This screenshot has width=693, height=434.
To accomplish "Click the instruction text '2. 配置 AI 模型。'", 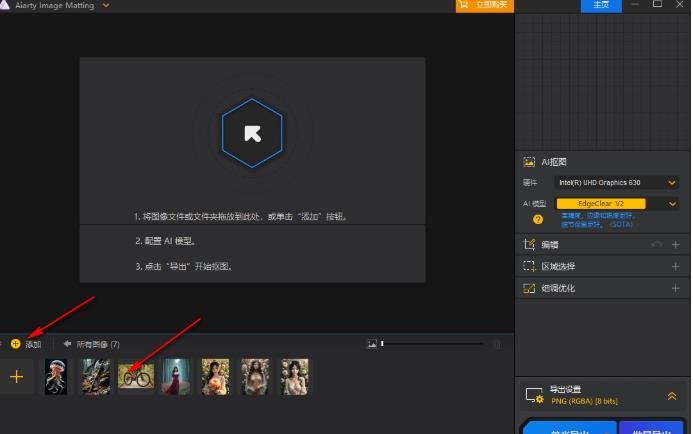I will tap(165, 241).
